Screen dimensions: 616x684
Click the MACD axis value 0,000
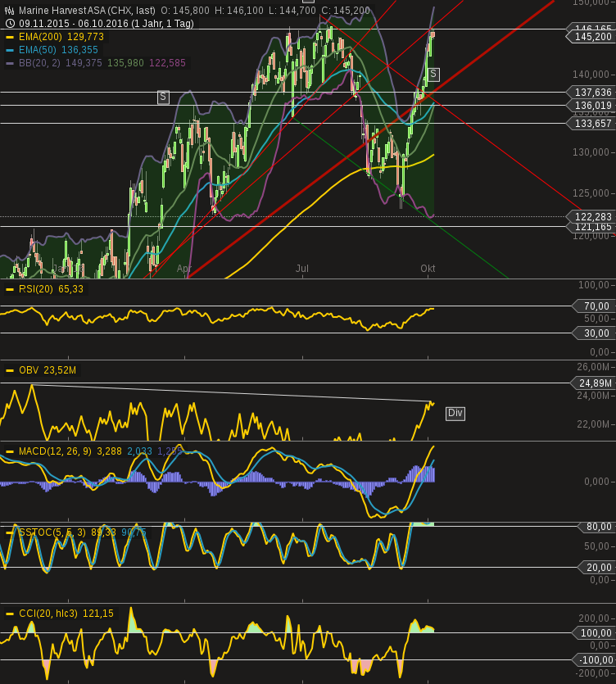[x=596, y=482]
